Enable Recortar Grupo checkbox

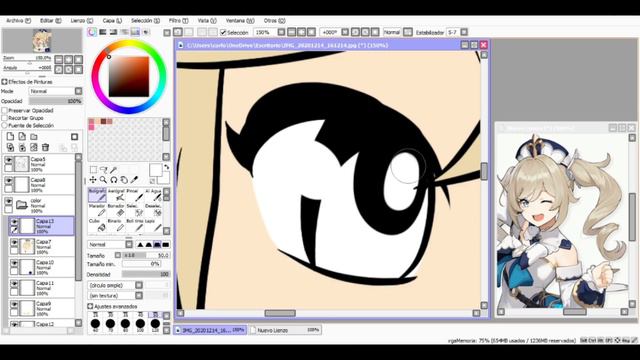coord(4,118)
